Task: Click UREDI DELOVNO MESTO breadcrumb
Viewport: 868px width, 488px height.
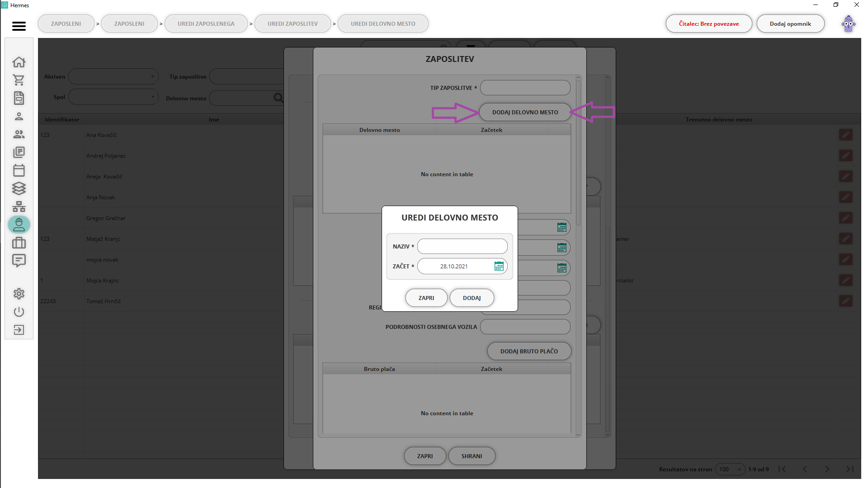Action: coord(383,24)
